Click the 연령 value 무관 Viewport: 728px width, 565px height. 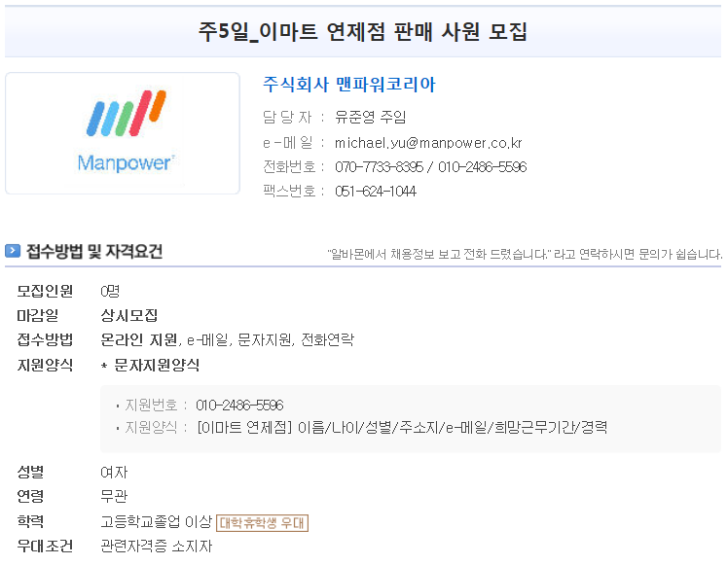pos(114,496)
